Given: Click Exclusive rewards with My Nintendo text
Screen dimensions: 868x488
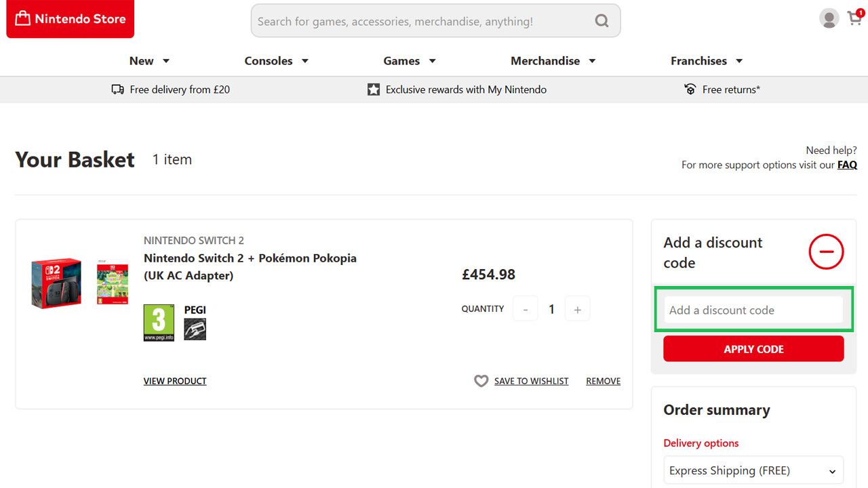Looking at the screenshot, I should pos(466,89).
